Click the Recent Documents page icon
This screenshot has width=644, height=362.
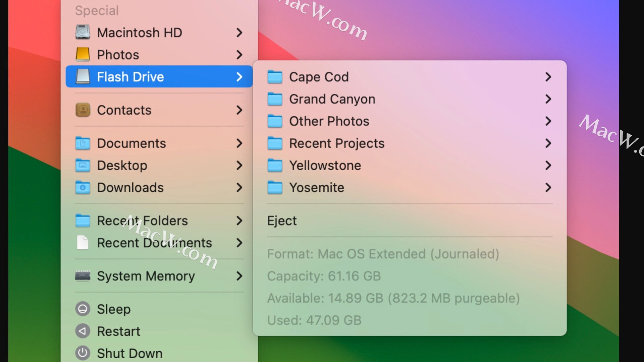(83, 243)
